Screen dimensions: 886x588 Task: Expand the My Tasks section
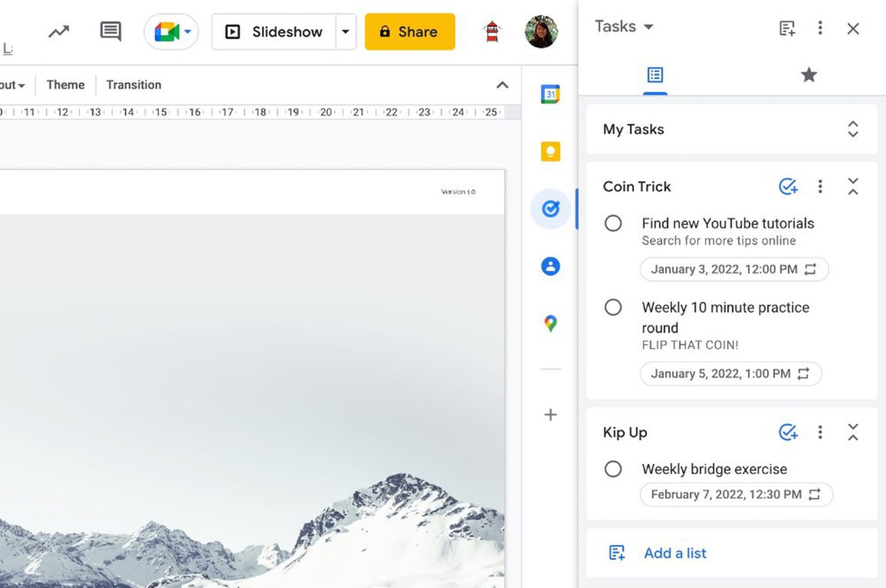coord(852,129)
